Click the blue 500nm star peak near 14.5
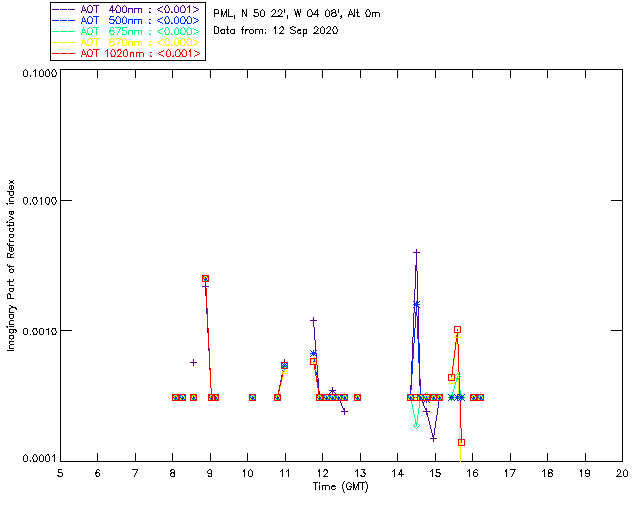Viewport: 640px width, 512px height. 416,304
